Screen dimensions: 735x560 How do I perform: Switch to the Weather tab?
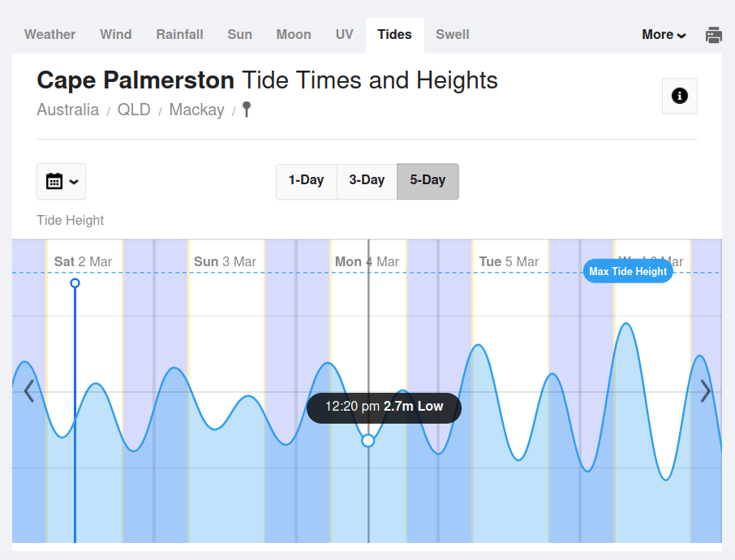[x=49, y=35]
